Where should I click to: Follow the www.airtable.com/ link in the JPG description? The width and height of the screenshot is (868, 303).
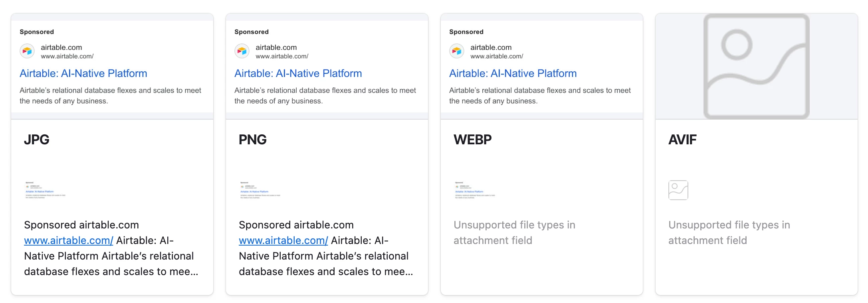(x=69, y=240)
